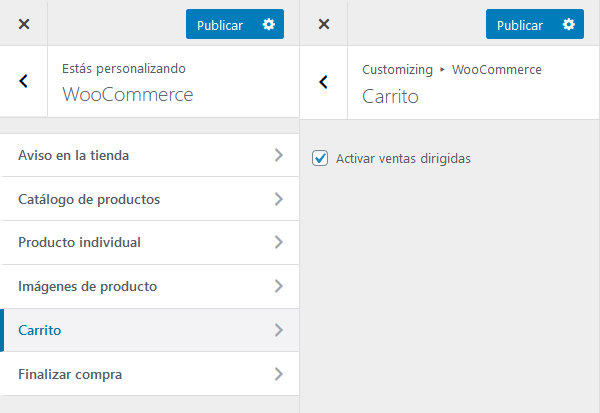Expand Catálogo de productos using its chevron
Image resolution: width=600 pixels, height=413 pixels.
(x=278, y=199)
